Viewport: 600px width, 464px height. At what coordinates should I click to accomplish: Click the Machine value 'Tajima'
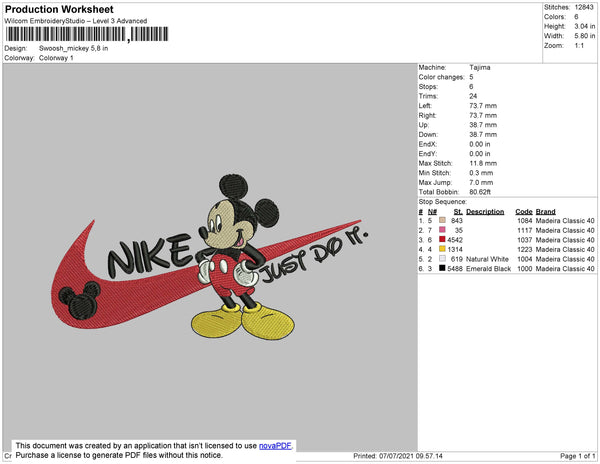tap(480, 67)
